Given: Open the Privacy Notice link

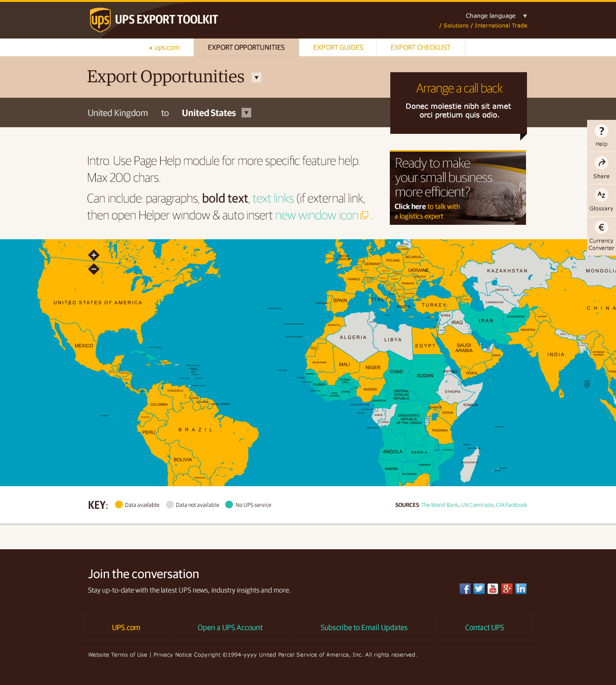Looking at the screenshot, I should pos(172,655).
